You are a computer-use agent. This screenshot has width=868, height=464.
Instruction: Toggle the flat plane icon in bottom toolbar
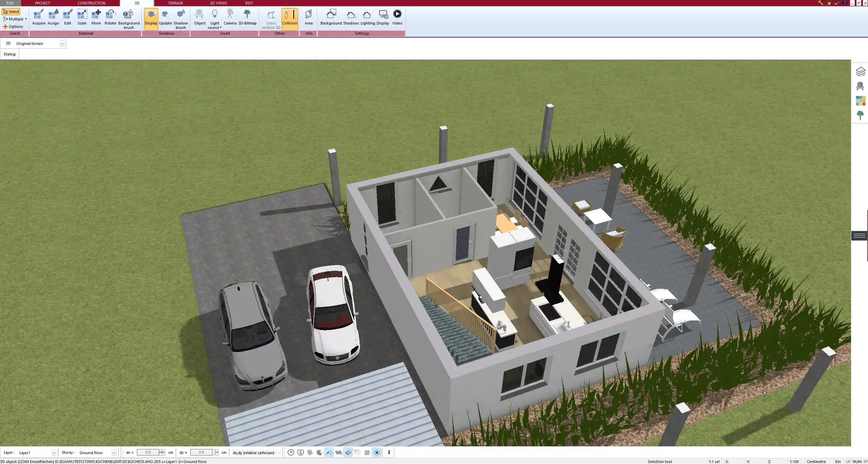348,452
